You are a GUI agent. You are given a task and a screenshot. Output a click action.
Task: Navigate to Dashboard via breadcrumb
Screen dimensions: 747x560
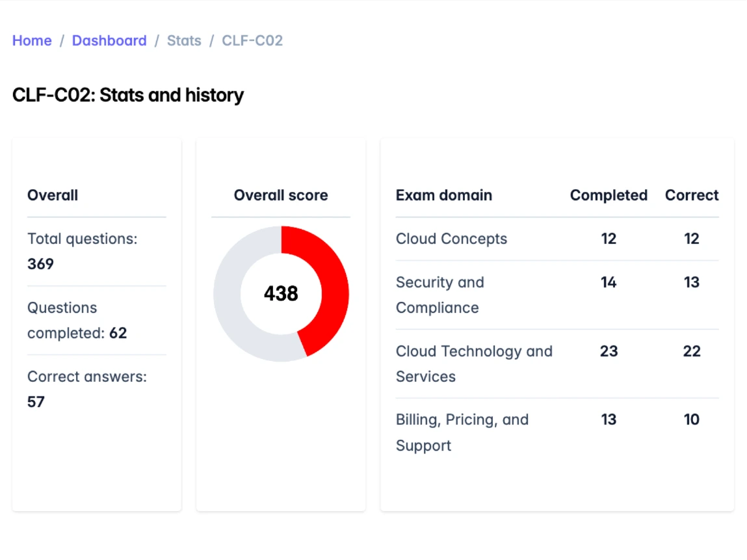tap(109, 40)
